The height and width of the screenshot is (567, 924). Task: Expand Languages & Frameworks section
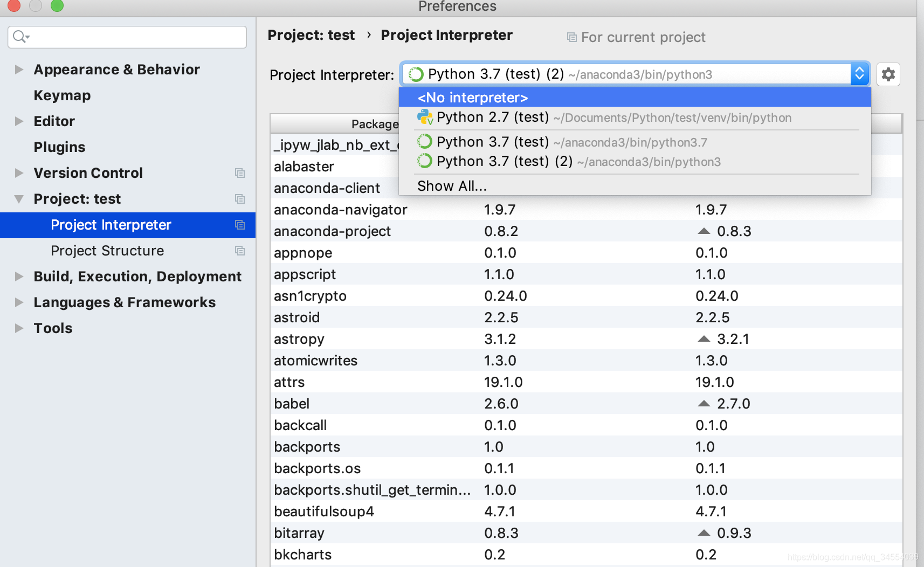[x=19, y=302]
